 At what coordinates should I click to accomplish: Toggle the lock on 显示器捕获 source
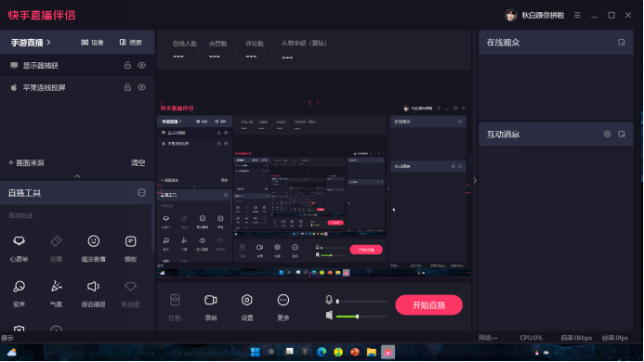pos(127,65)
